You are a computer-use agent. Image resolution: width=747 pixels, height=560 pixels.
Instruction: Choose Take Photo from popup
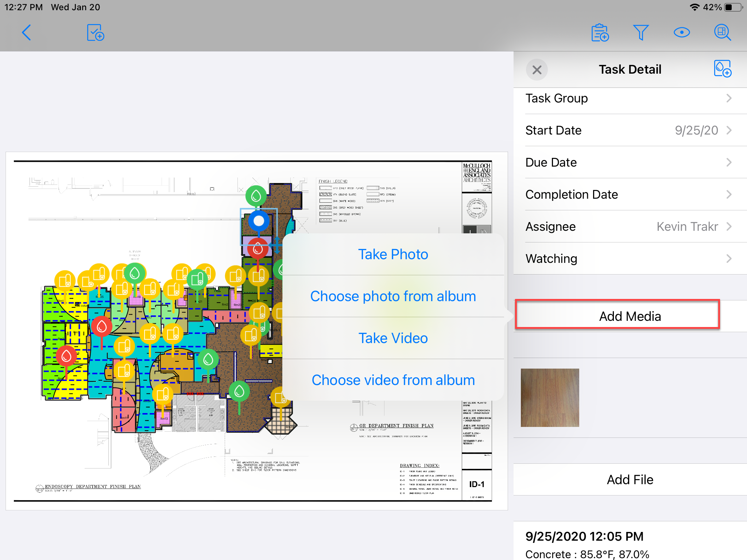(393, 254)
